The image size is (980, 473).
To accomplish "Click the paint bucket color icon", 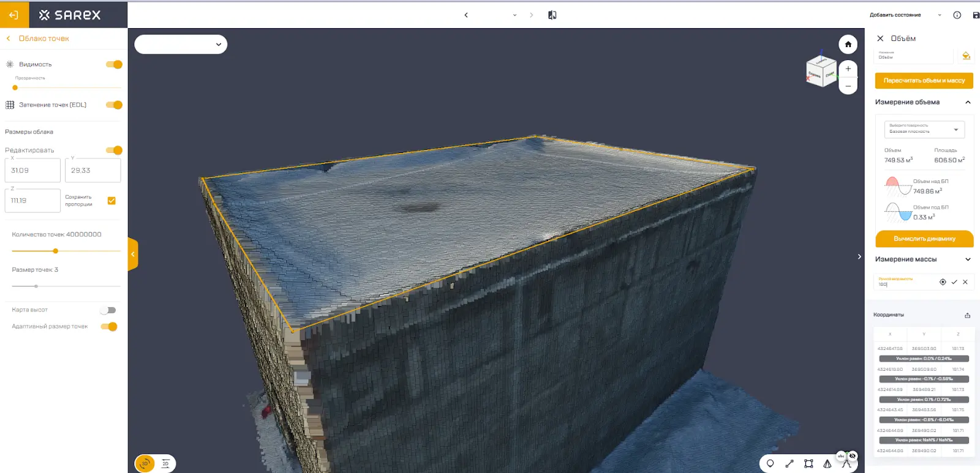I will (x=966, y=56).
